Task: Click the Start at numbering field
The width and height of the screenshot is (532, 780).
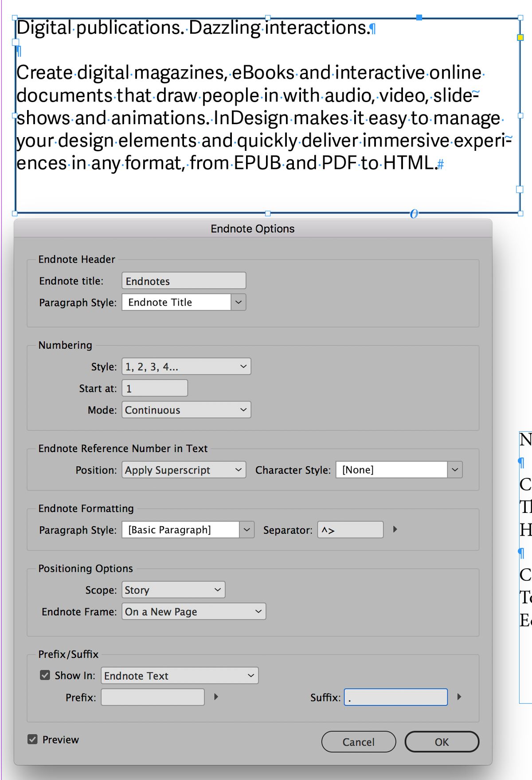Action: click(154, 388)
